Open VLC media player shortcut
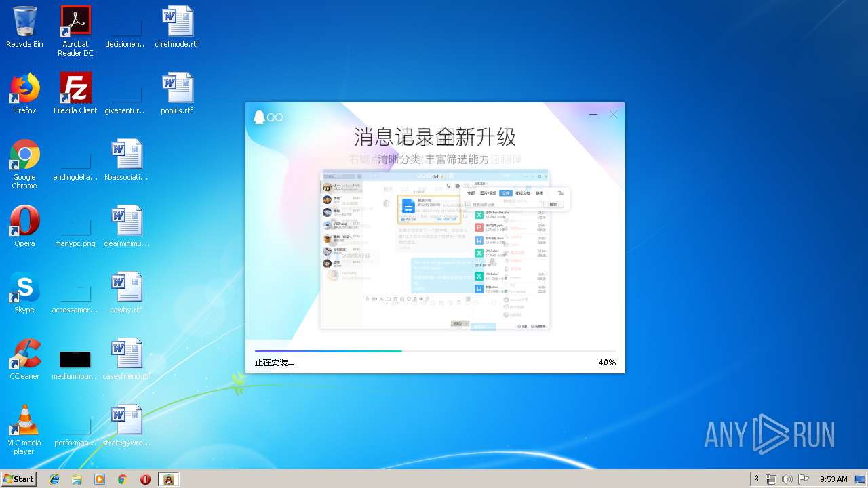Viewport: 868px width, 488px height. coord(24,430)
